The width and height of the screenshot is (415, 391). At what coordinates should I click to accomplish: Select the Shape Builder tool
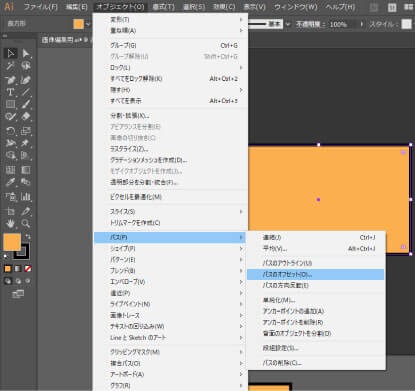[11, 155]
